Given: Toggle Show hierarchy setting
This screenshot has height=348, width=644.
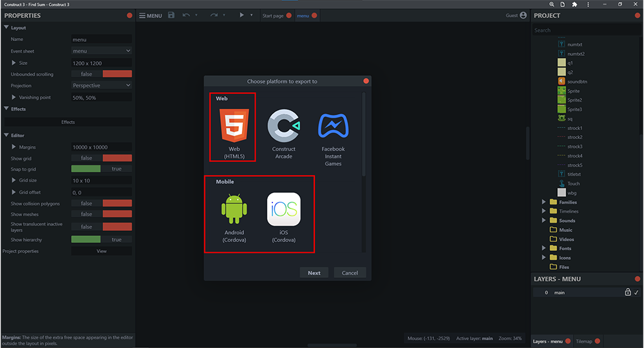Looking at the screenshot, I should (x=102, y=239).
